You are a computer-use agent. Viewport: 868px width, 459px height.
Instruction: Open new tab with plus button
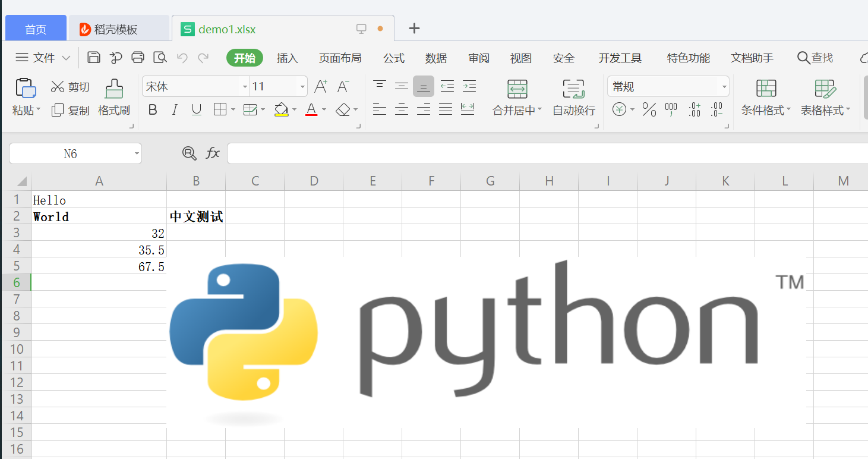click(x=415, y=28)
